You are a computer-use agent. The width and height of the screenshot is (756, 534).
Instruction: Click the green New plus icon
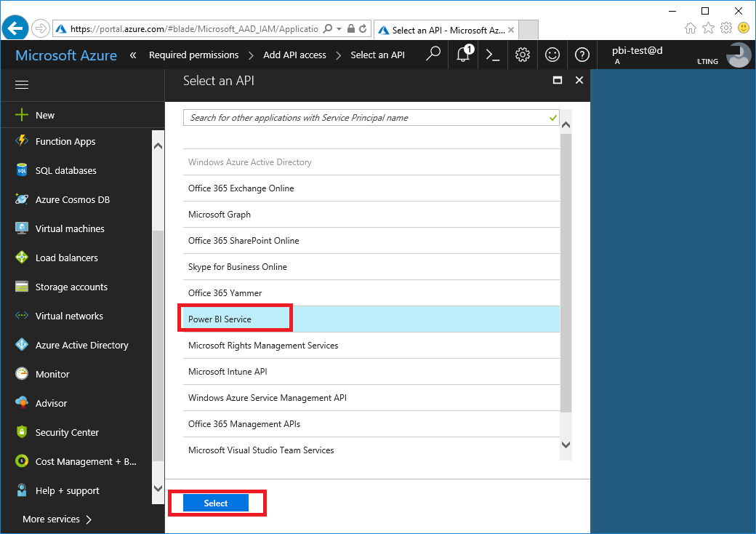tap(22, 115)
